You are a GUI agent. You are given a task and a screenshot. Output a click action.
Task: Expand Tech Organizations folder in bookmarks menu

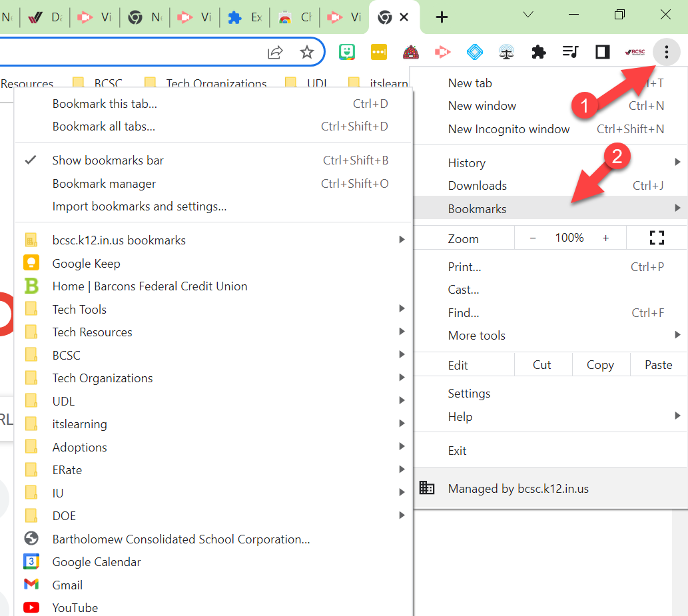click(214, 378)
